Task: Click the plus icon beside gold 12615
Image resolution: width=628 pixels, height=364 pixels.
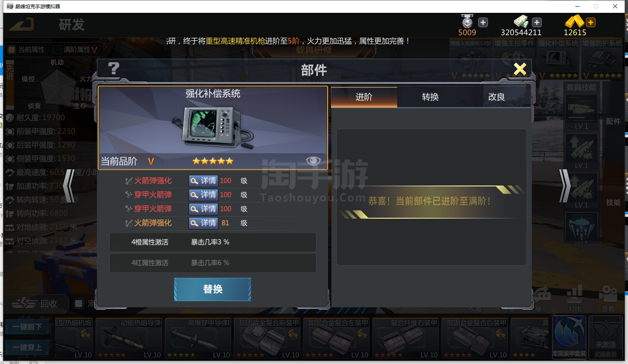Action: click(591, 22)
